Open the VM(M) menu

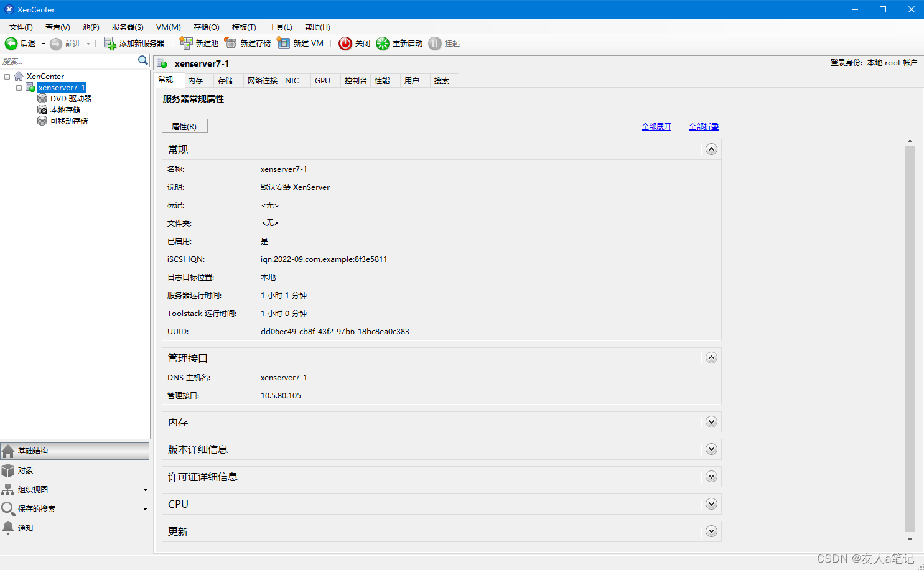[169, 27]
